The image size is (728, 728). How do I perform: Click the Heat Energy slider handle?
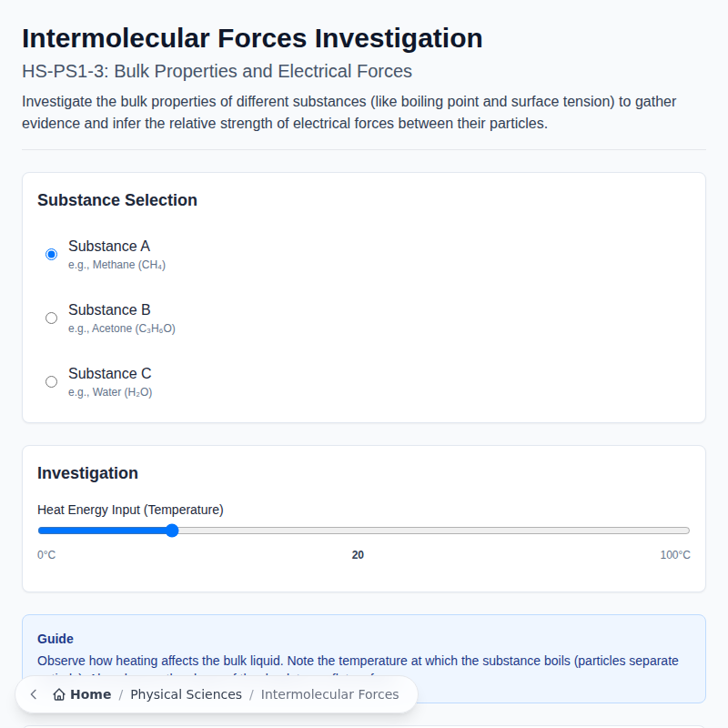171,531
